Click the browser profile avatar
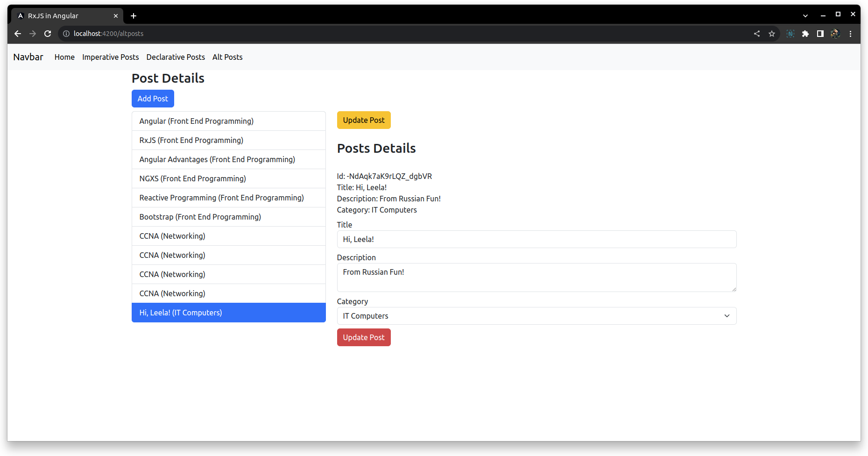Viewport: 868px width, 456px height. [835, 34]
